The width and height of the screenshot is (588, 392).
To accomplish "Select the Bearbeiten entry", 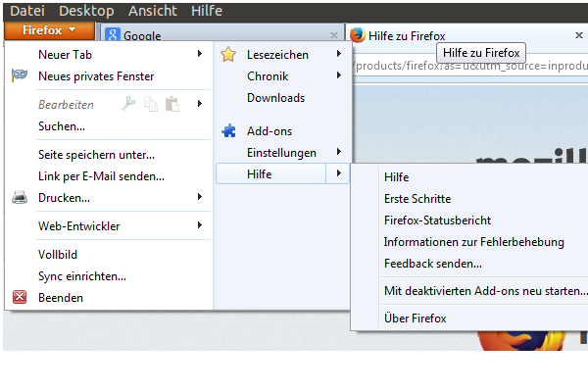I will coord(66,105).
